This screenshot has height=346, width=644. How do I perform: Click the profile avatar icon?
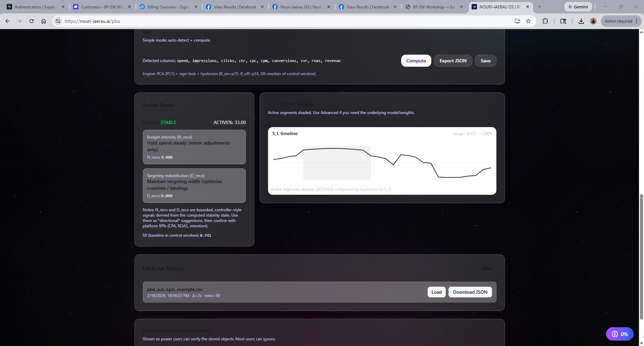click(593, 21)
